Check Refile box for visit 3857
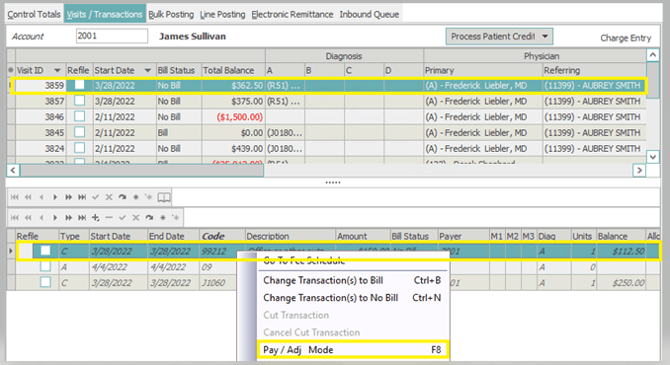Viewport: 670px width, 365px height. point(79,100)
